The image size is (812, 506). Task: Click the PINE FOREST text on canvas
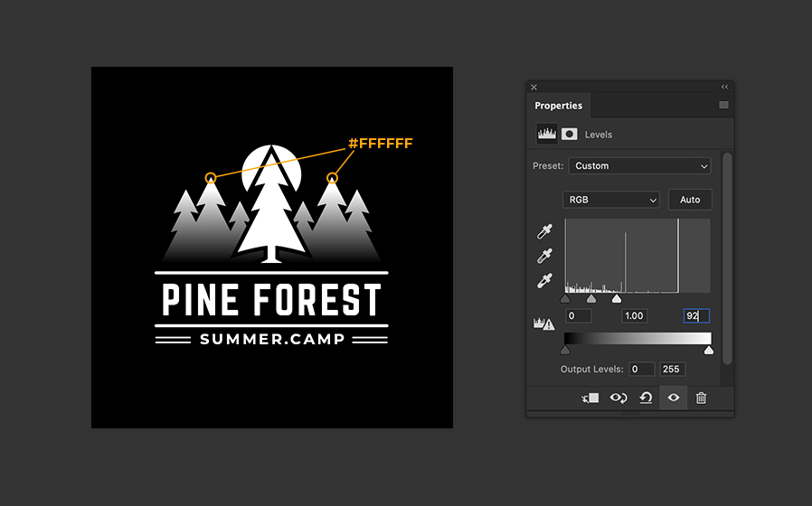point(272,300)
